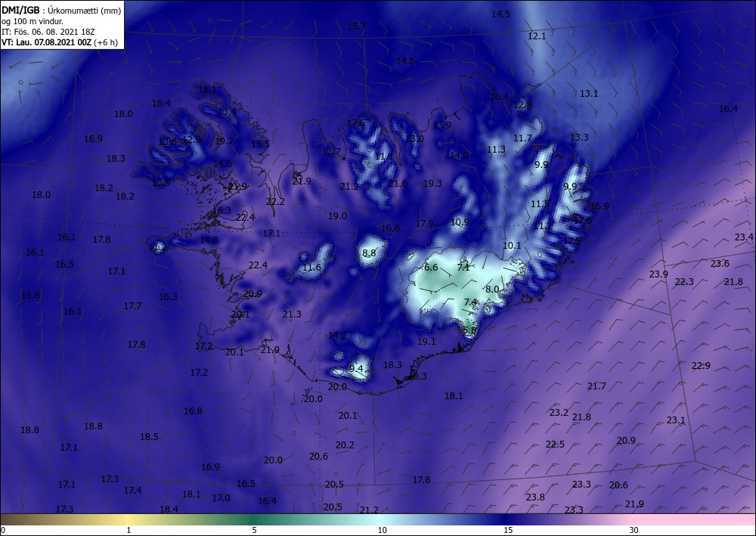Click the map value 23.6
The height and width of the screenshot is (536, 756).
(720, 264)
